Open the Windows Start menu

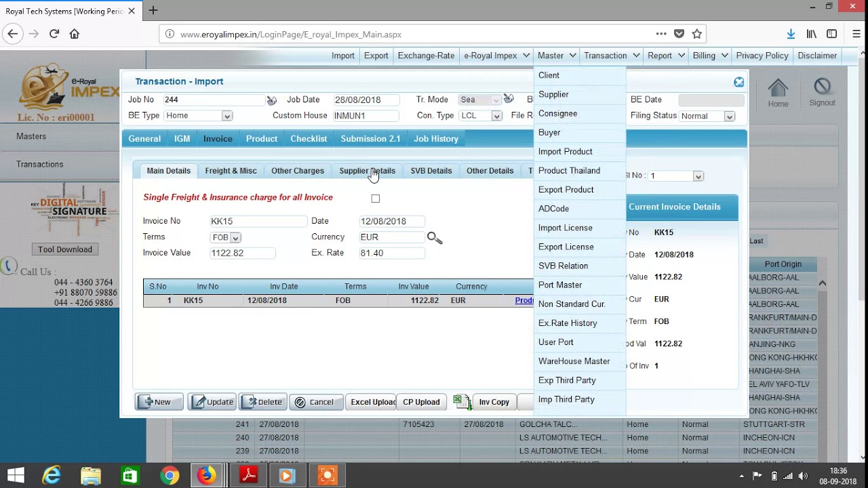point(16,476)
